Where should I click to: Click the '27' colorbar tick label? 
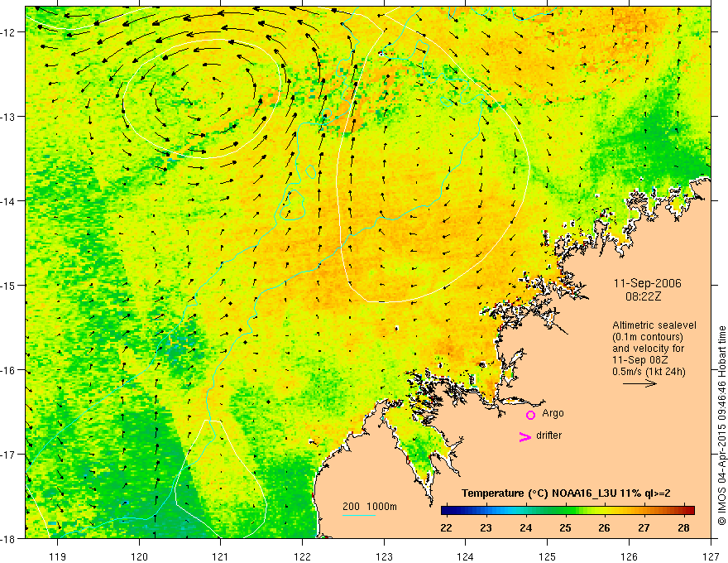[x=644, y=528]
